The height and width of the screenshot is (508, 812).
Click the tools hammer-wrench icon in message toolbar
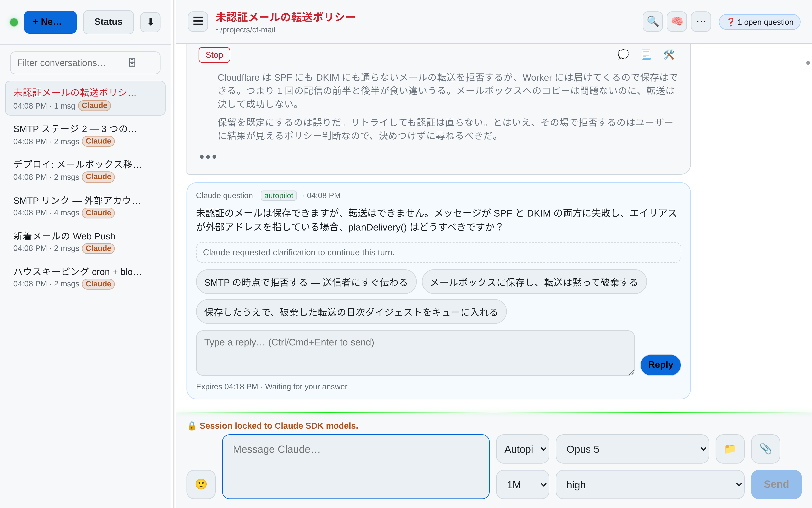pos(669,54)
